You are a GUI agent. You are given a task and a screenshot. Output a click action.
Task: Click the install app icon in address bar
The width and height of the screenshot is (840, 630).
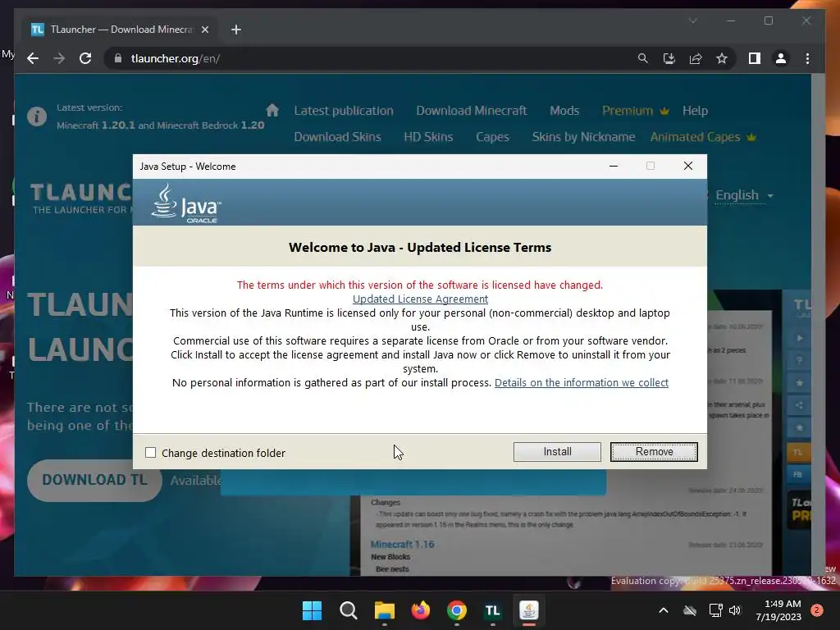coord(669,58)
